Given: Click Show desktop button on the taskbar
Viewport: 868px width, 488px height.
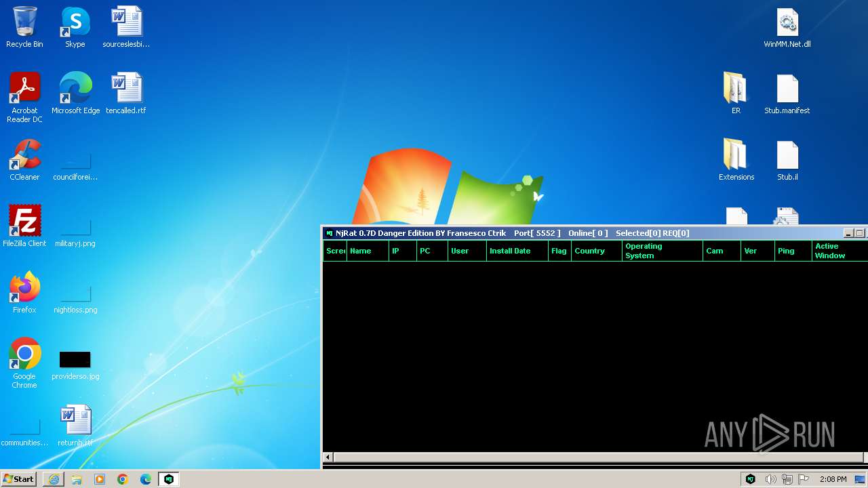Looking at the screenshot, I should tap(860, 479).
